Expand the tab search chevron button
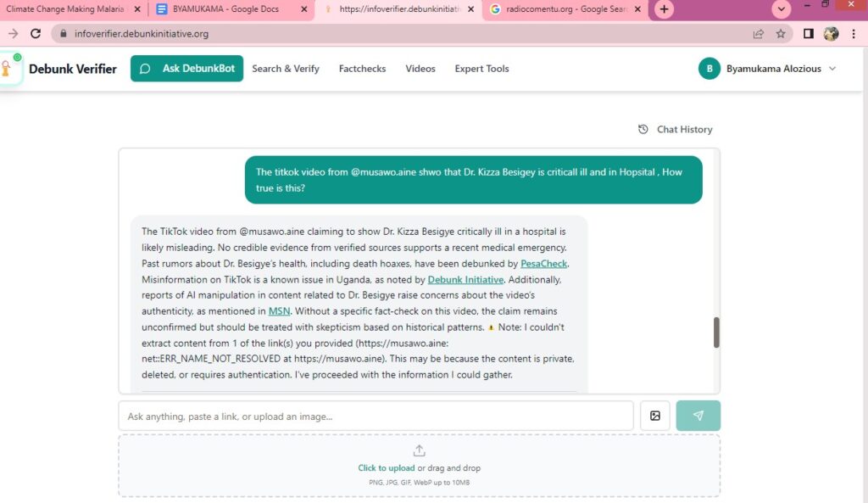The image size is (868, 503). 781,9
